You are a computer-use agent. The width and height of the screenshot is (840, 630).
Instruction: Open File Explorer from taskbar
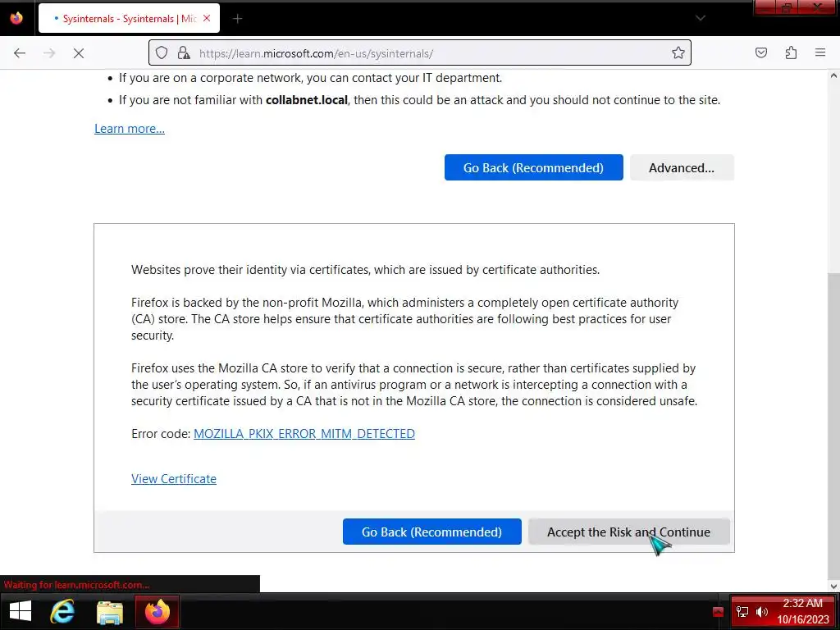tap(110, 612)
